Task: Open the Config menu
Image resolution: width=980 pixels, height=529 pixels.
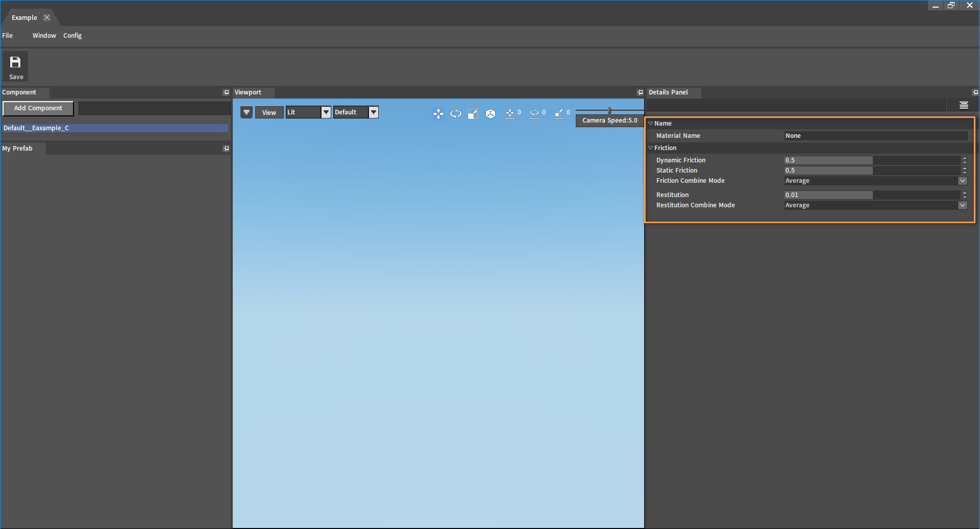Action: pyautogui.click(x=72, y=36)
